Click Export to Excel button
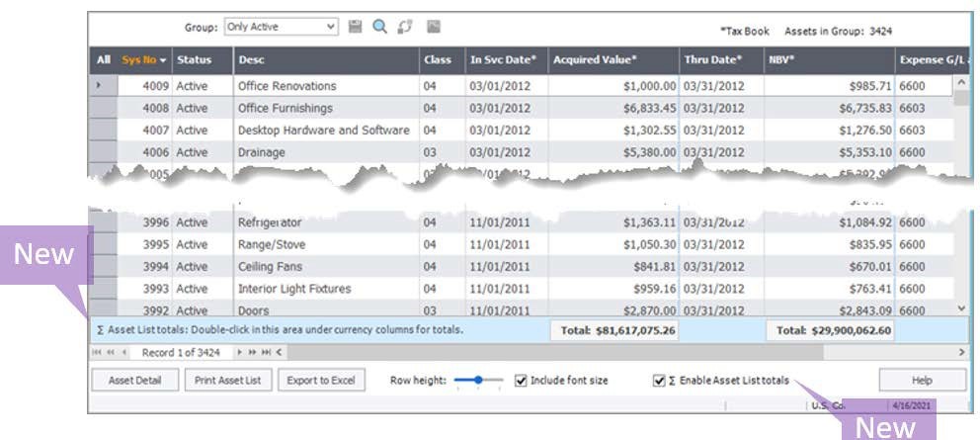The image size is (980, 440). point(321,380)
